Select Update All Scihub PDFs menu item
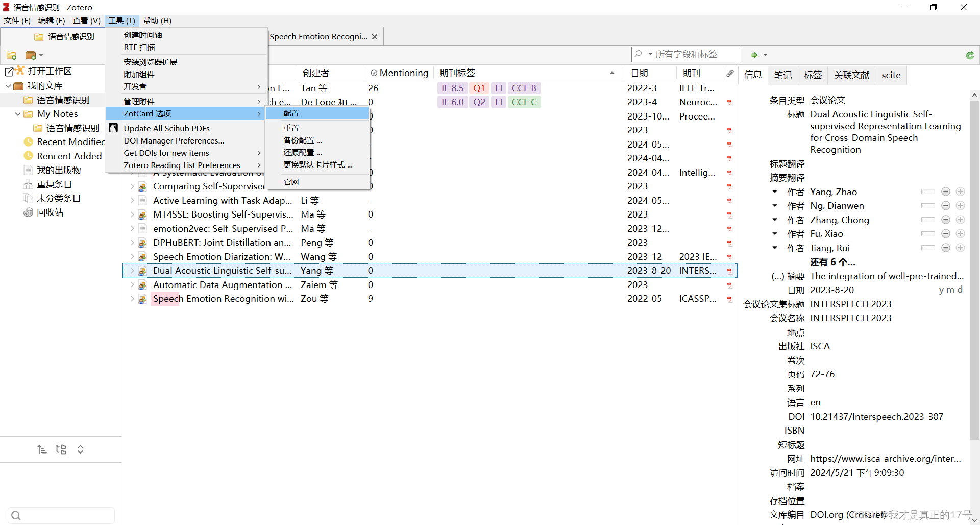Image resolution: width=980 pixels, height=525 pixels. pyautogui.click(x=186, y=128)
